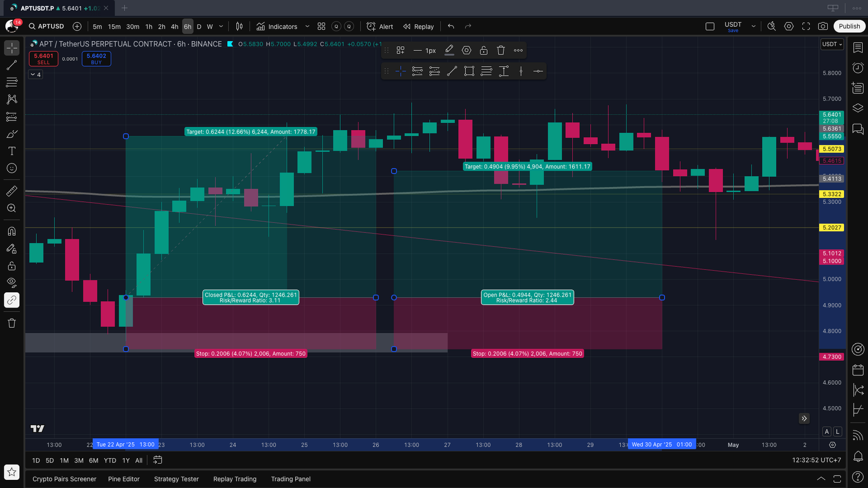
Task: Select the Text tool in left toolbar
Action: [11, 151]
